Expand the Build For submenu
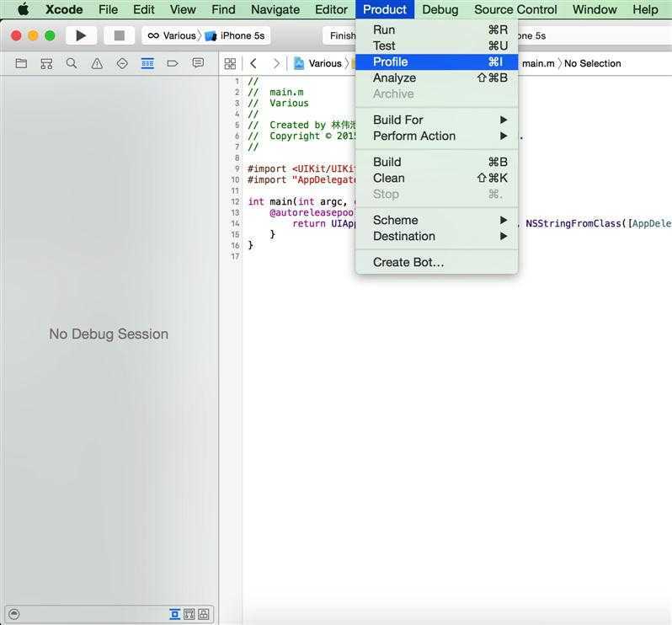Screen dimensions: 672x625 (437, 120)
